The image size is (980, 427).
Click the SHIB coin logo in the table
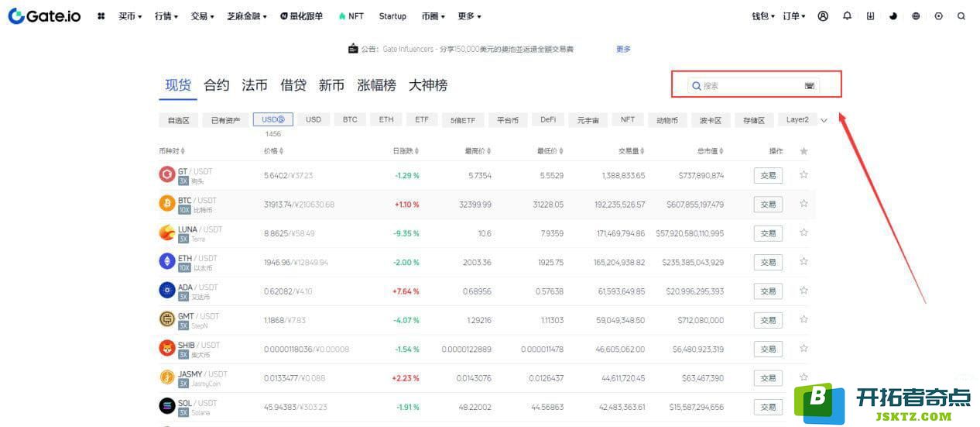pos(166,348)
